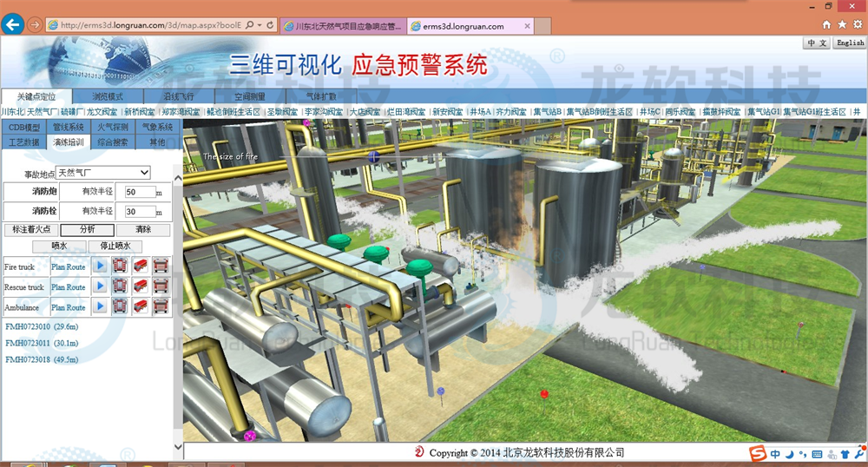Viewport: 868px width, 467px height.
Task: Click the 分析 button
Action: pos(88,230)
